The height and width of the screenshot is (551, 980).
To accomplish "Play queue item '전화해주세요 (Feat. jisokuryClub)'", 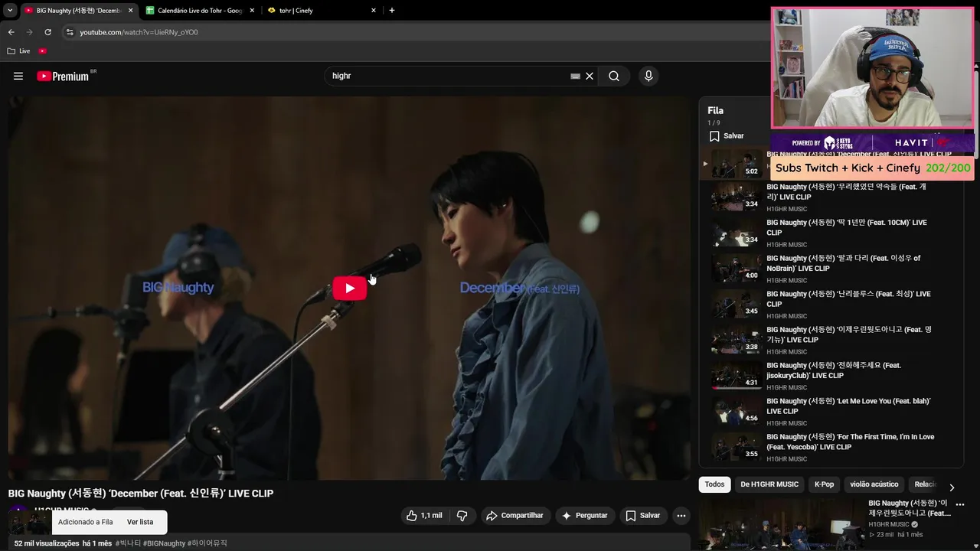I will coord(831,376).
